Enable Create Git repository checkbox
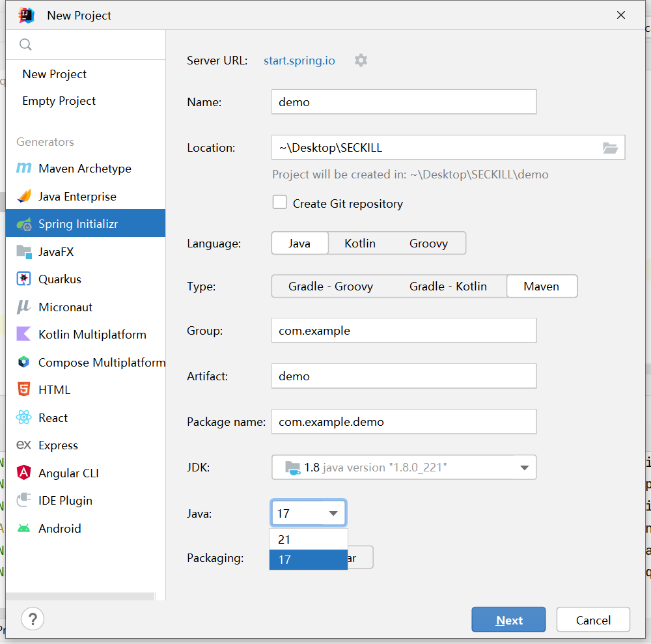This screenshot has width=651, height=644. [x=280, y=203]
